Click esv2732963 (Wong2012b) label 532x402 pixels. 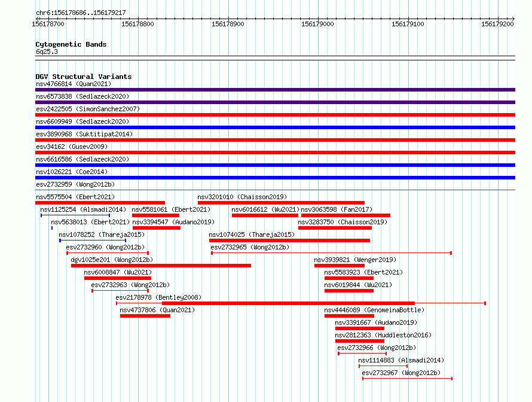pos(130,285)
